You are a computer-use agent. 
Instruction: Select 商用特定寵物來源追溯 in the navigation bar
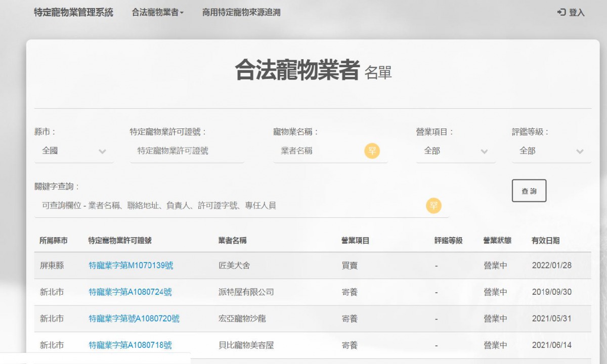click(x=241, y=13)
